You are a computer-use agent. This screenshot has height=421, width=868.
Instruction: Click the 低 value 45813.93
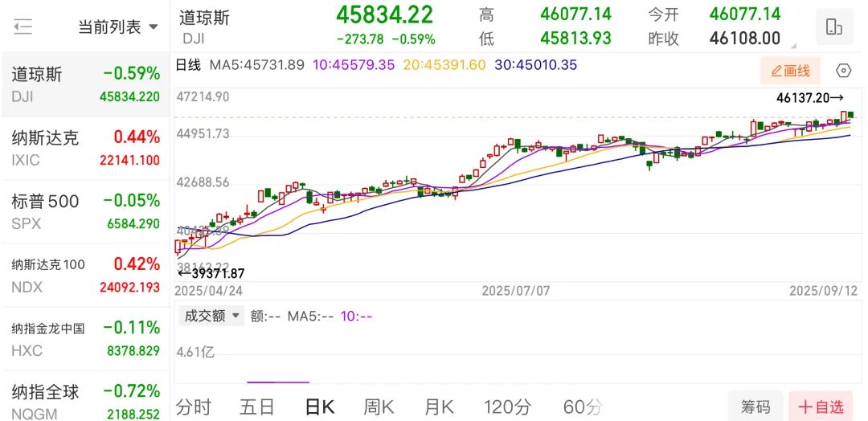(575, 39)
